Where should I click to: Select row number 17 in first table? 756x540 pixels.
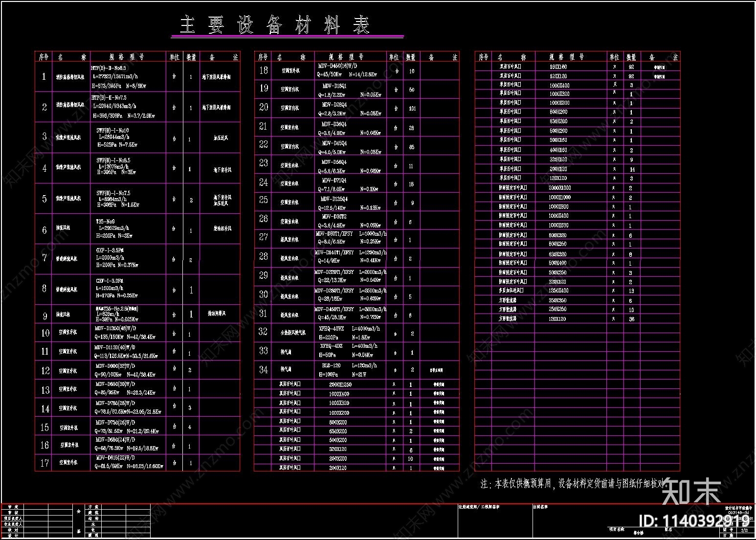click(x=44, y=463)
